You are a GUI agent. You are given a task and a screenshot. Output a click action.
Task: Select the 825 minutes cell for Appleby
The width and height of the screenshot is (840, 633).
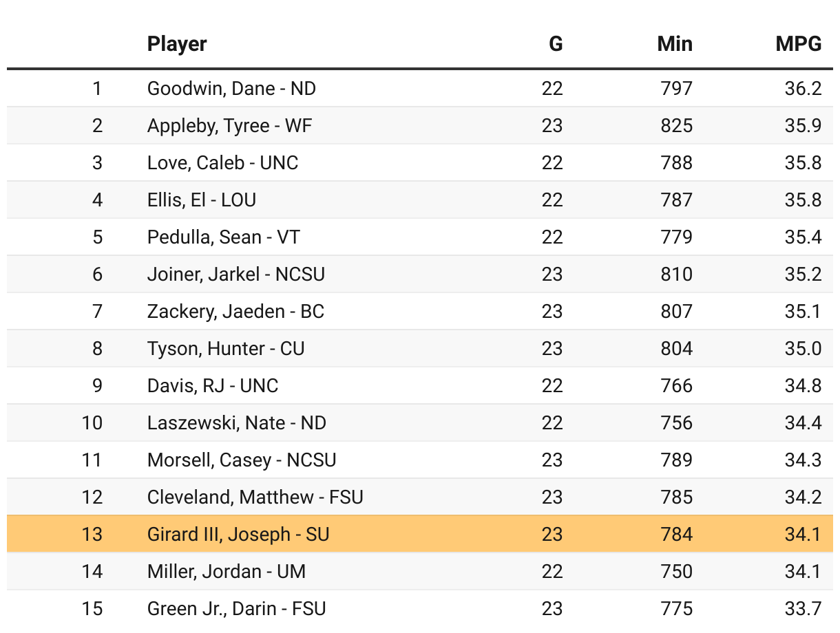tap(676, 125)
